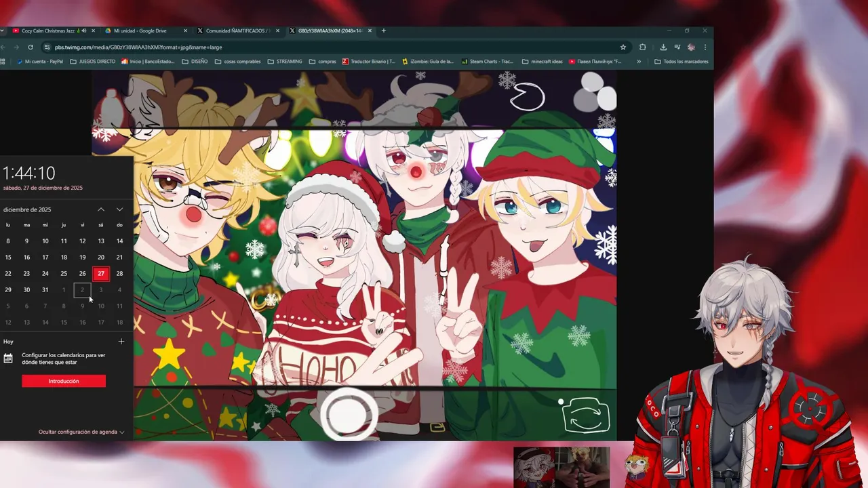868x488 pixels.
Task: Open the Chrome three-dot menu
Action: (705, 47)
